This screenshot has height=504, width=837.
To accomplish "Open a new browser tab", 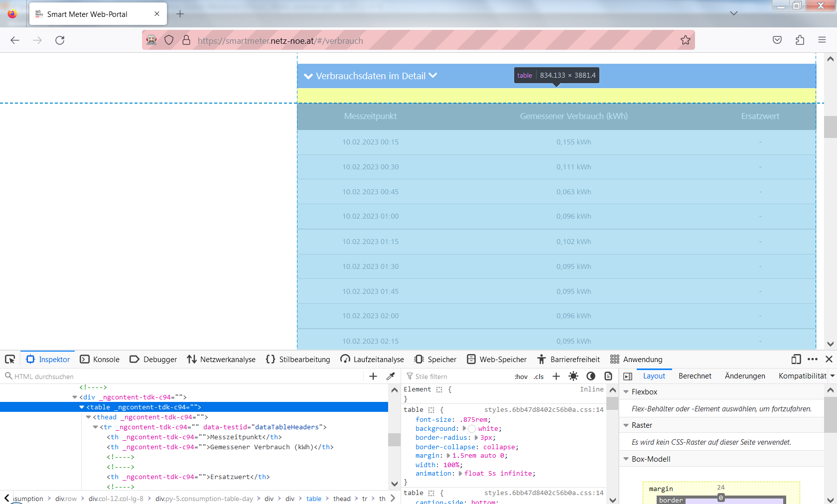I will 180,14.
